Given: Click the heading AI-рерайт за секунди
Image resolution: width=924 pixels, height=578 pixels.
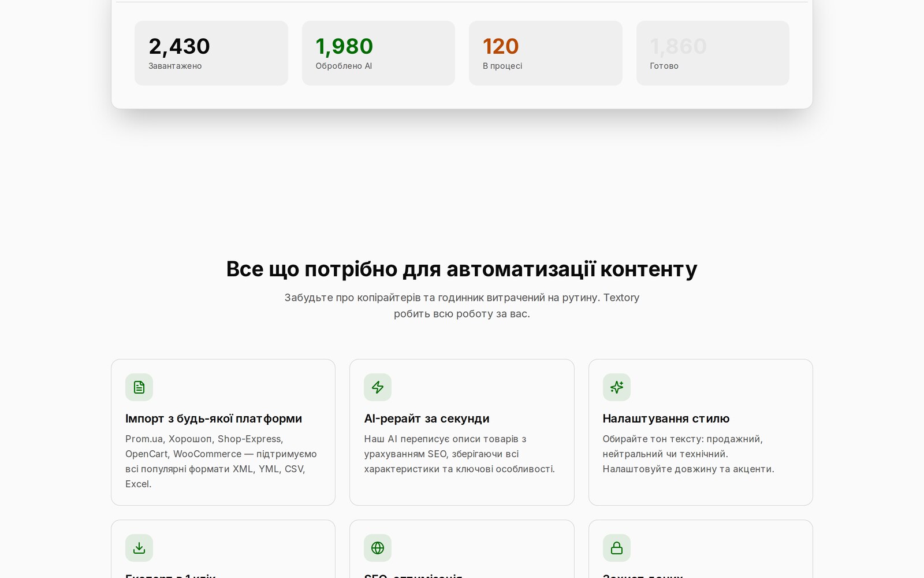Looking at the screenshot, I should tap(427, 418).
